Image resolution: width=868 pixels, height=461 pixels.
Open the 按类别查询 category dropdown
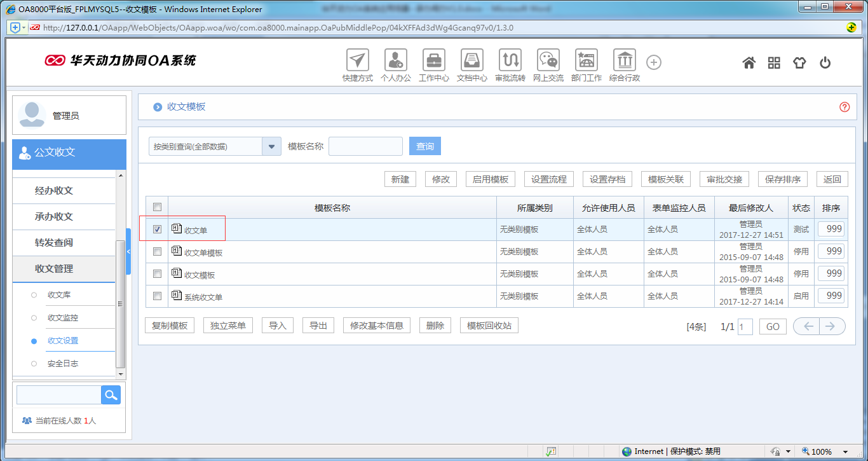[x=272, y=146]
